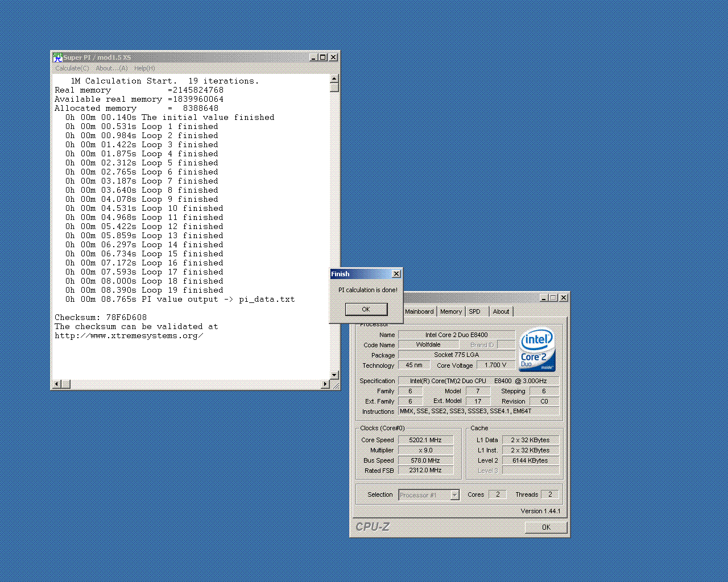Click the scroll left arrow in Super PI

(56, 384)
